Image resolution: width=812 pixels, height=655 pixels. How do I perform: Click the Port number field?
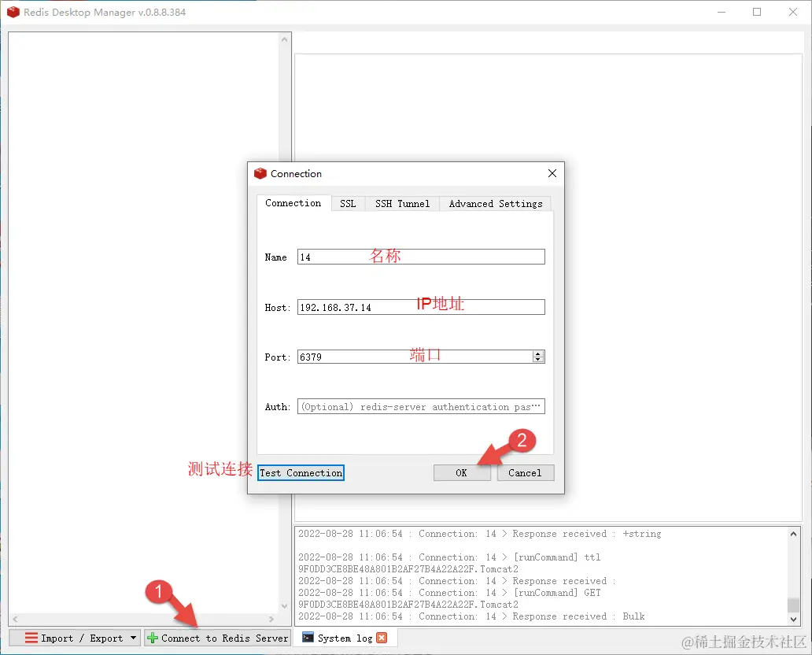point(415,357)
